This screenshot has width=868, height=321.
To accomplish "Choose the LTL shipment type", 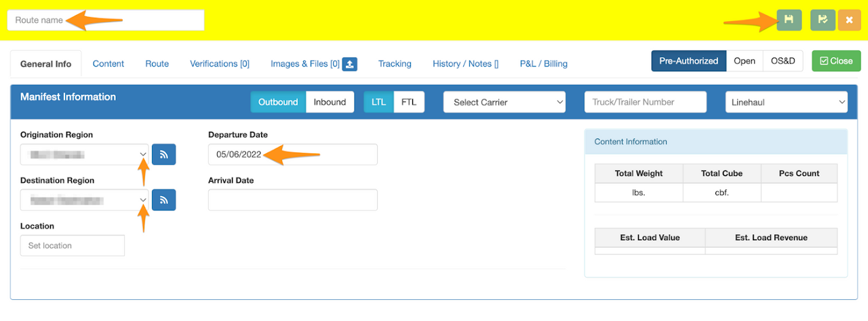I will pos(378,102).
